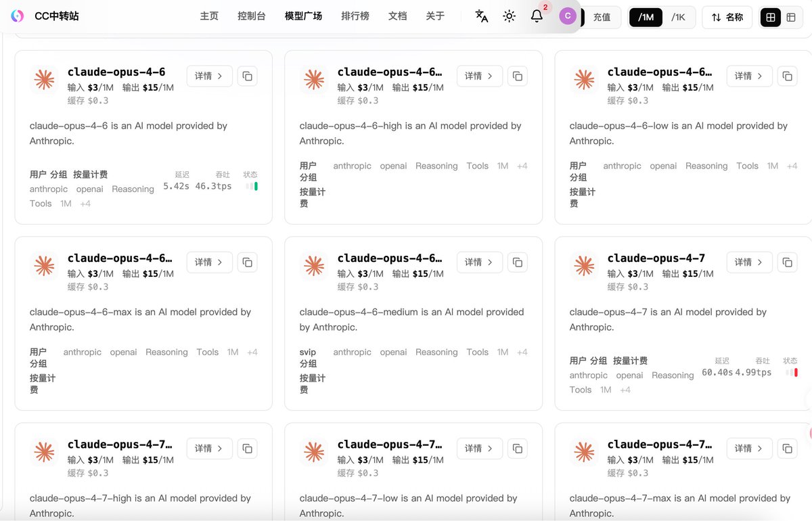812x521 pixels.
Task: Open the language translation switcher icon
Action: [482, 16]
